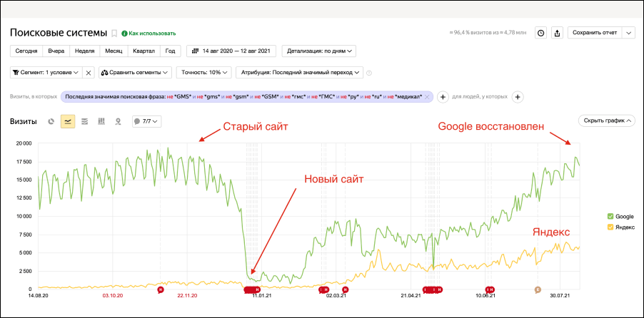Select the map chart view
Image resolution: width=644 pixels, height=318 pixels.
[118, 121]
